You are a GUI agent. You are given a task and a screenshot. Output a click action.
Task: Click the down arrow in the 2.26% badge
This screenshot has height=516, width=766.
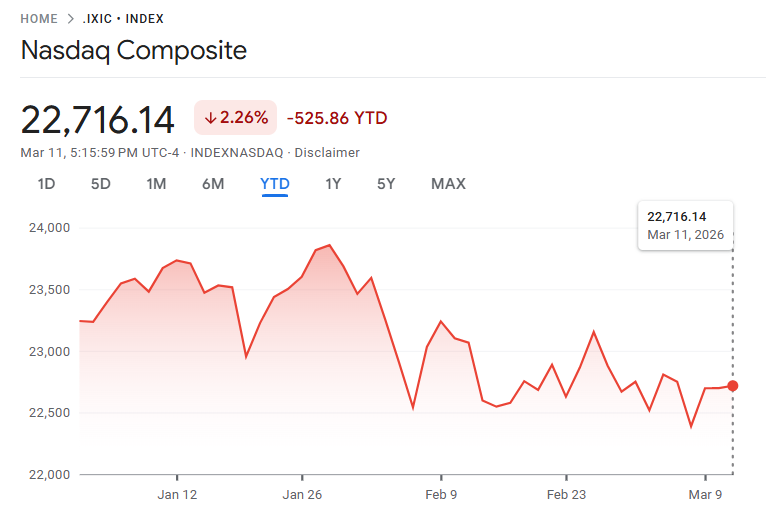click(x=210, y=118)
